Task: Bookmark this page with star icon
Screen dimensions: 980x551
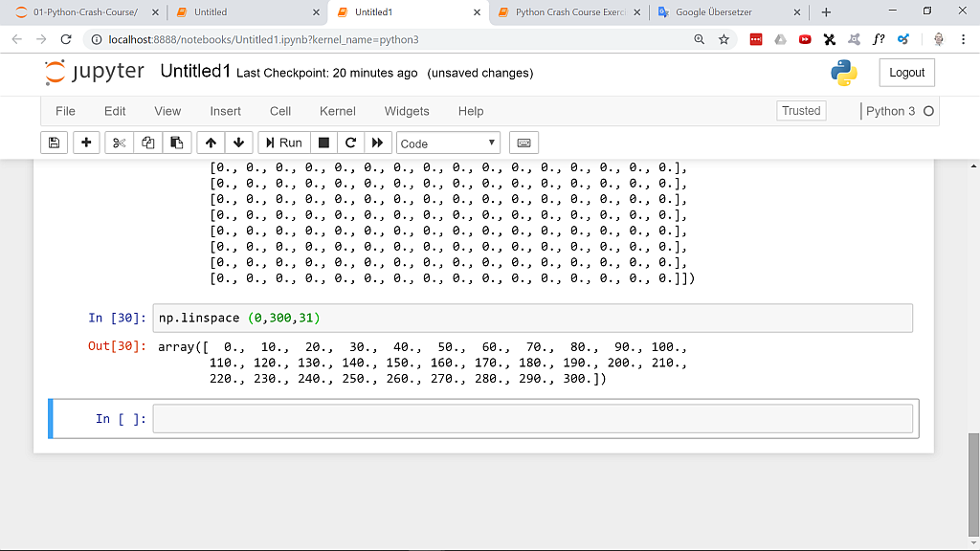Action: (x=724, y=39)
